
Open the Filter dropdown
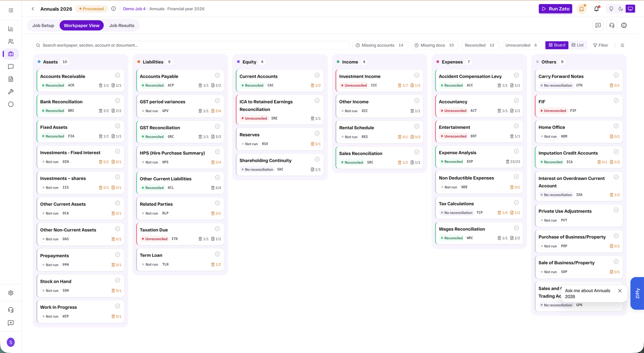(601, 45)
